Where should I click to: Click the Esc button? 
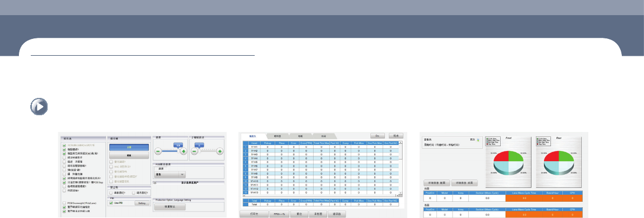pyautogui.click(x=377, y=136)
